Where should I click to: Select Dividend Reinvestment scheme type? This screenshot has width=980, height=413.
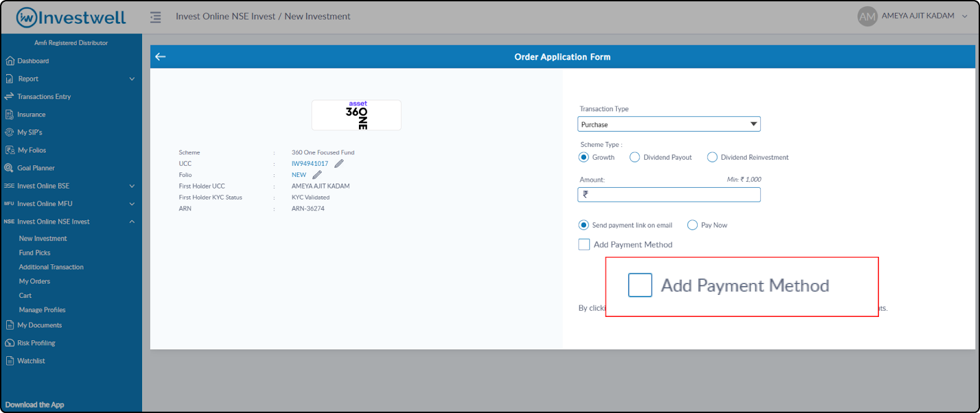pyautogui.click(x=712, y=157)
